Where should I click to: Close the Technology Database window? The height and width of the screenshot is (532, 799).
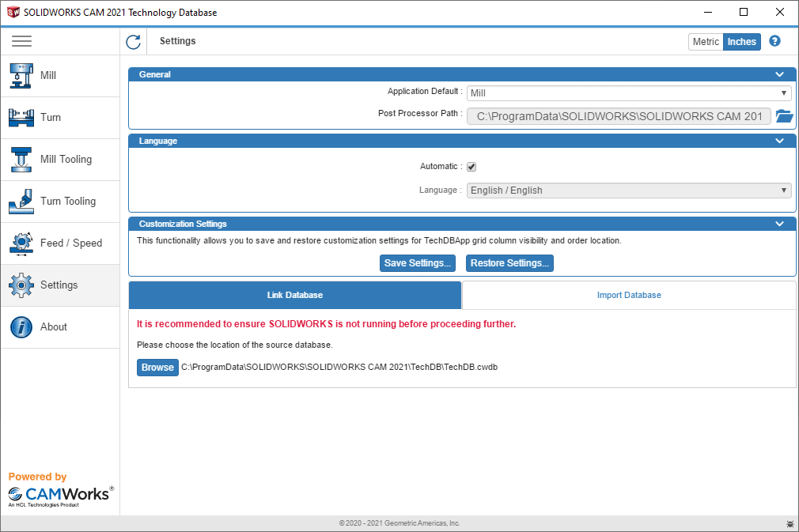pos(780,12)
